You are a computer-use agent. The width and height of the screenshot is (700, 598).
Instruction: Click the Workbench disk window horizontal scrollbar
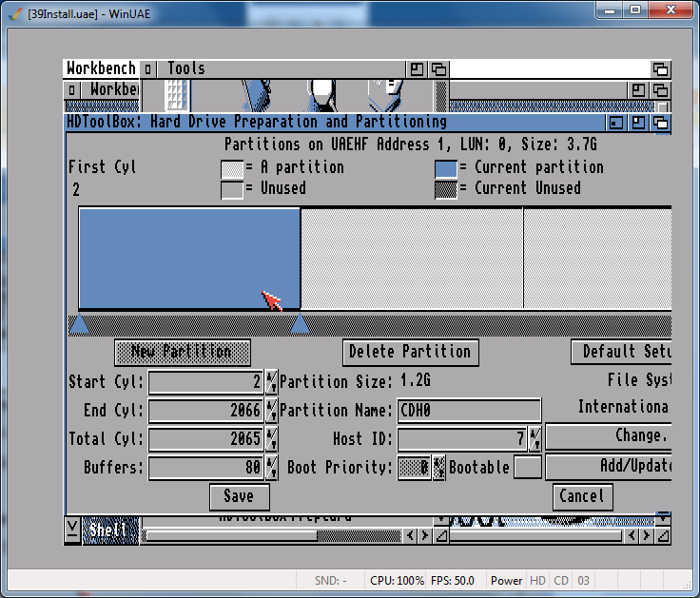537,535
